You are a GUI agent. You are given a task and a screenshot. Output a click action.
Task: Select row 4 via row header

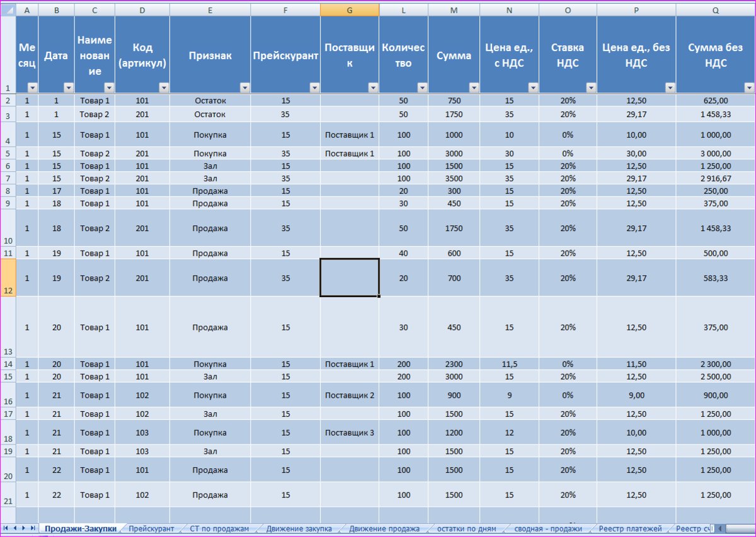(8, 135)
